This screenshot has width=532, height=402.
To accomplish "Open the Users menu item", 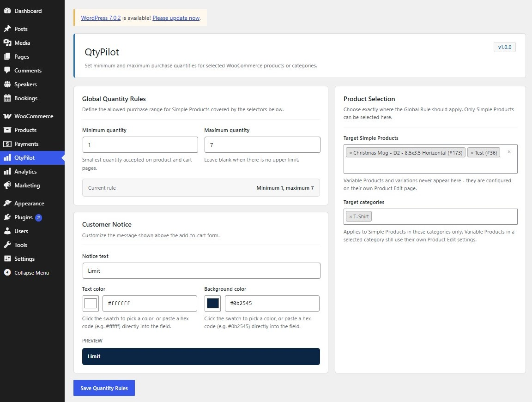I will pyautogui.click(x=32, y=231).
